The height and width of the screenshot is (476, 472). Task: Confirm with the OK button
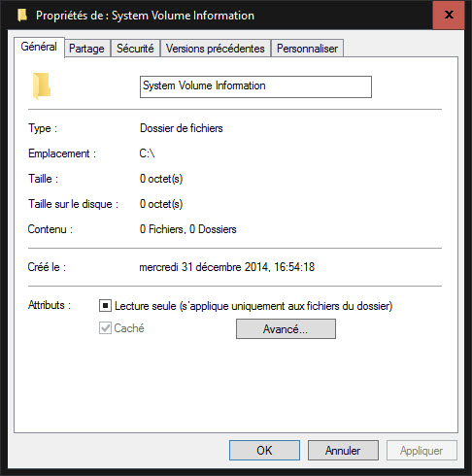(264, 451)
